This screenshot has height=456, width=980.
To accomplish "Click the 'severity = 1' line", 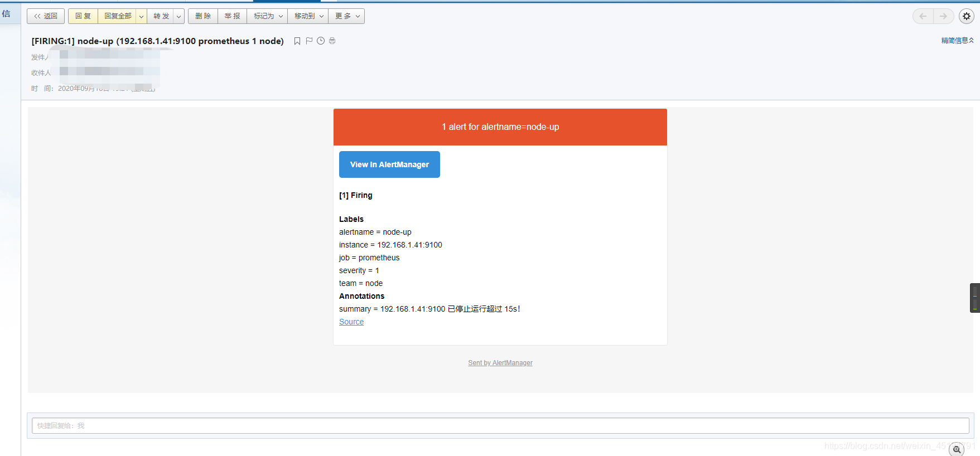I will [359, 270].
